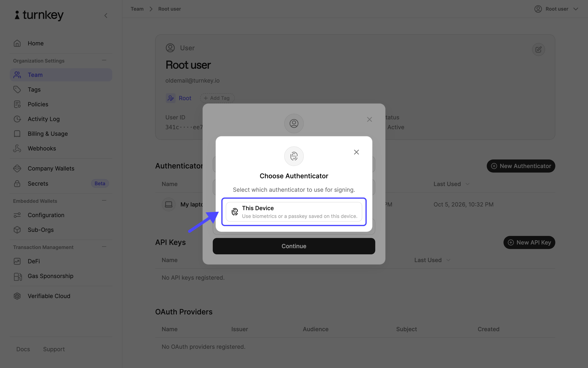
Task: Close the background user dialog
Action: (369, 120)
